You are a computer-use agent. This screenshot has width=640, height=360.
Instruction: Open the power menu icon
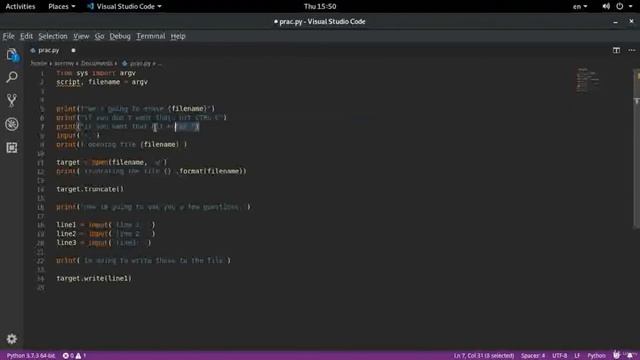pos(620,6)
